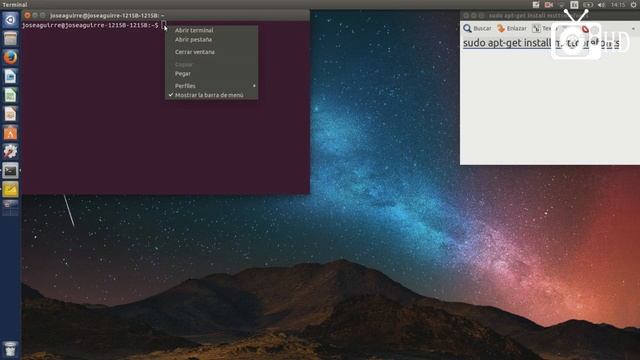Open System Settings from the launcher

[x=10, y=152]
